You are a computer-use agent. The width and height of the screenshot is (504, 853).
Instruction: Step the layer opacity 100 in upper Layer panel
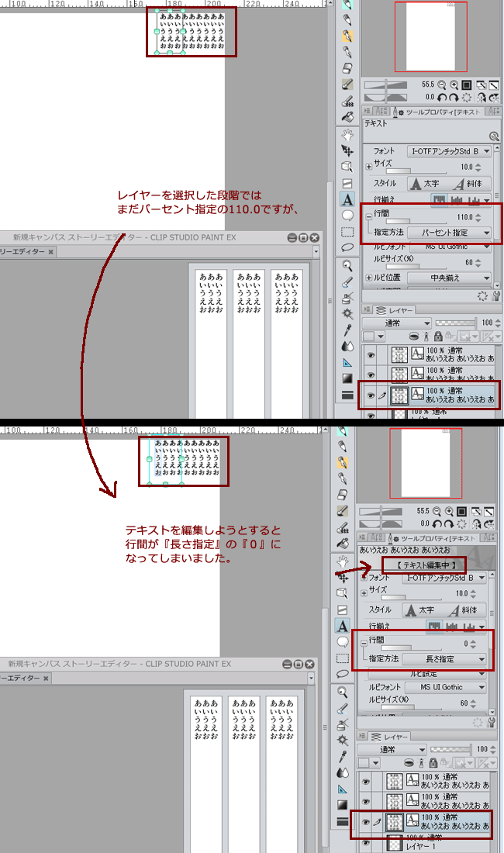[x=497, y=323]
